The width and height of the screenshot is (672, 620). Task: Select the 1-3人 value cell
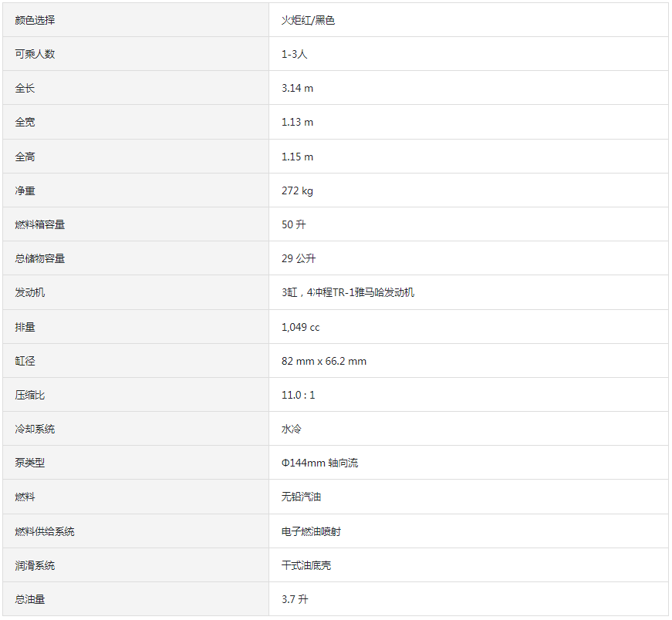coord(468,54)
